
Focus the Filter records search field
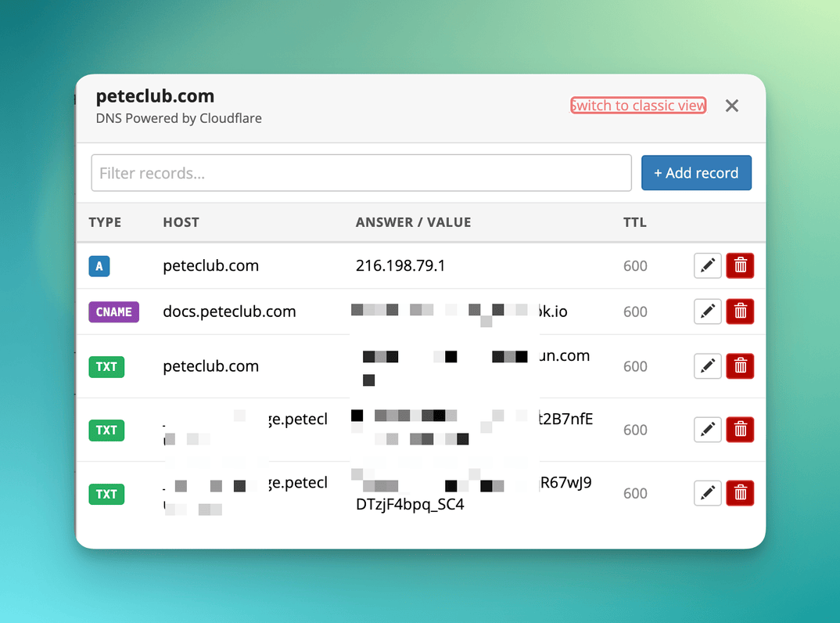click(x=361, y=173)
